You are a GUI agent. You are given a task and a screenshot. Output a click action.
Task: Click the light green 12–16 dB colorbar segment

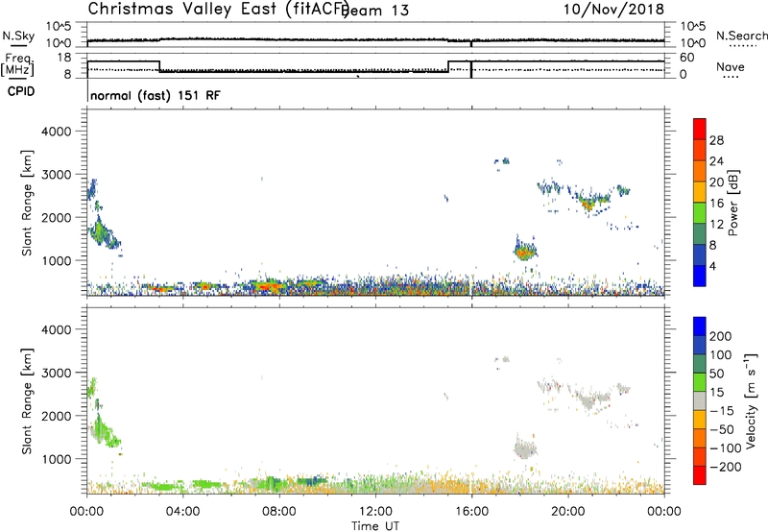click(700, 212)
